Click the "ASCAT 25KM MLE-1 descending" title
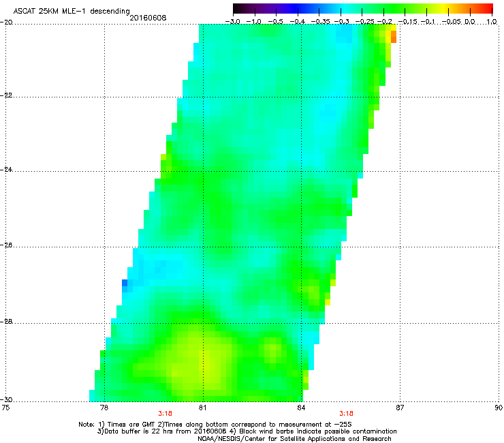Viewport: 504px width, 443px height. 72,11
